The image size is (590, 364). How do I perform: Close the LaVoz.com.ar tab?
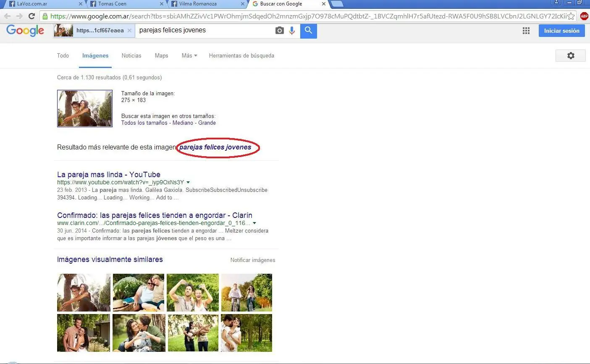81,4
